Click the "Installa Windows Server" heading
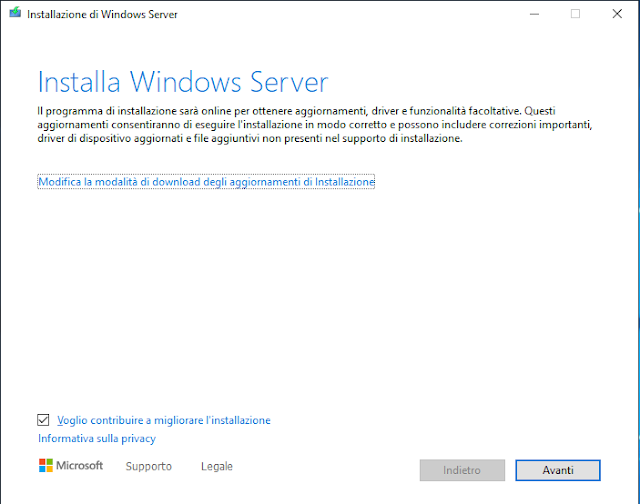The image size is (640, 504). click(x=183, y=82)
